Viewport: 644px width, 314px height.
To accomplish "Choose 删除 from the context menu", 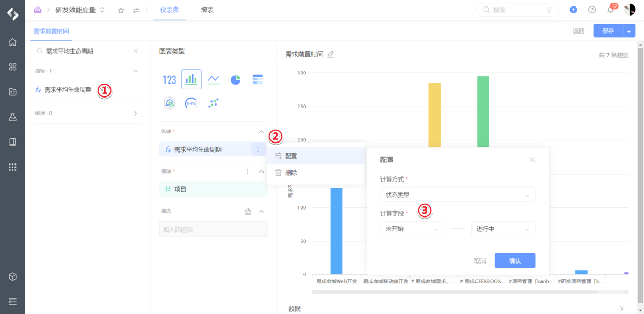I will 316,173.
